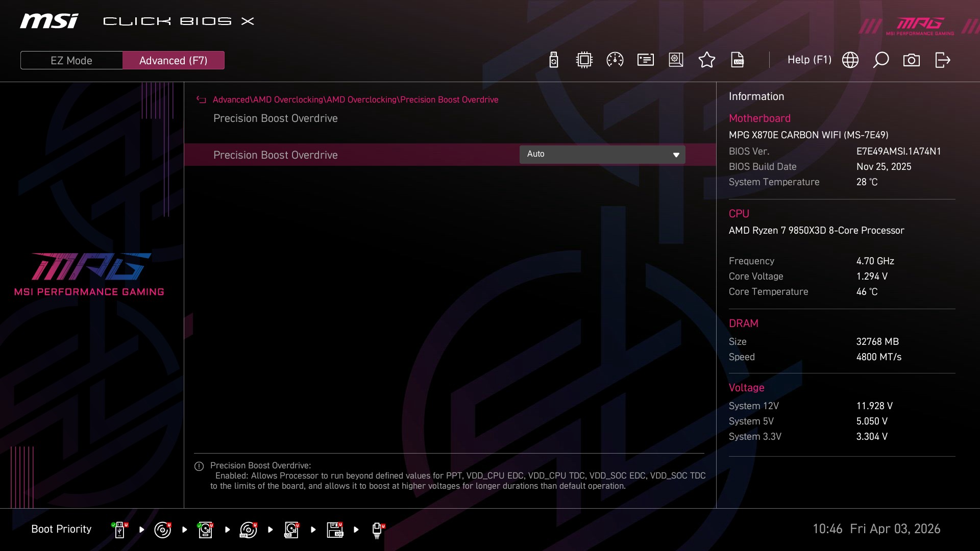Switch to EZ Mode tab
Screen dimensions: 980x551
tap(71, 60)
